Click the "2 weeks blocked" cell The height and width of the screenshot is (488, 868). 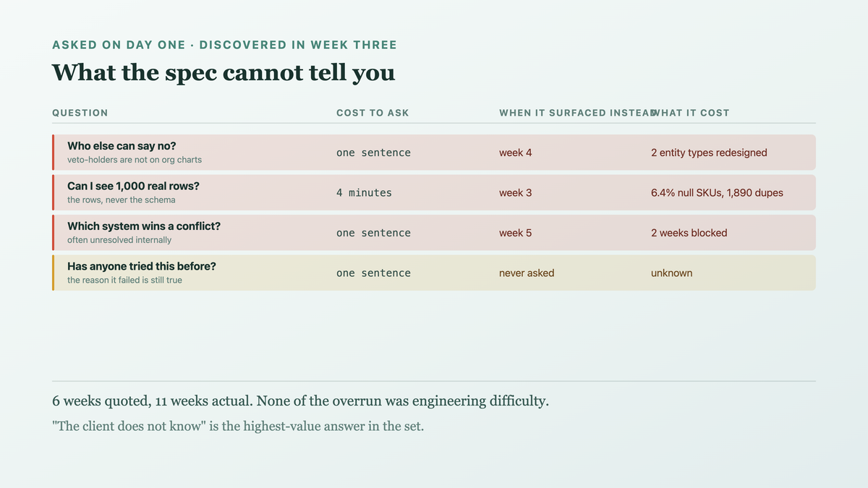pyautogui.click(x=689, y=233)
